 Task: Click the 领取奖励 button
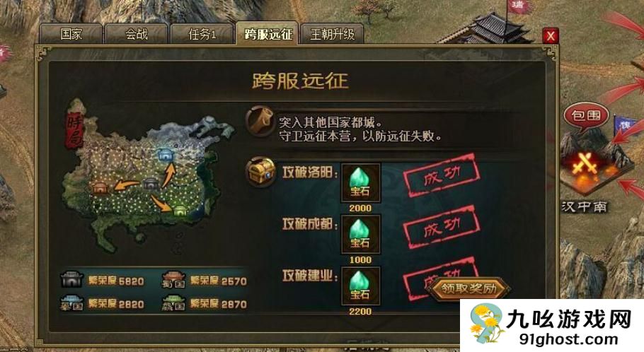pyautogui.click(x=468, y=288)
